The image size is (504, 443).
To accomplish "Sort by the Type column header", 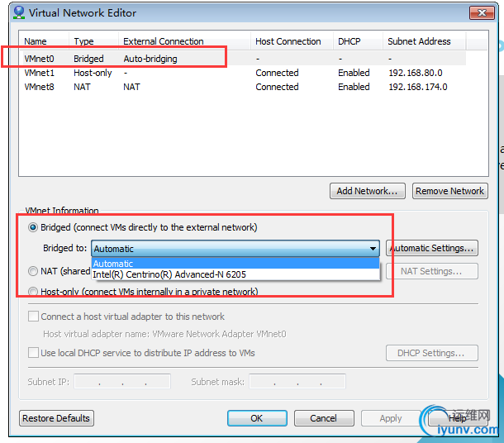I will (93, 41).
